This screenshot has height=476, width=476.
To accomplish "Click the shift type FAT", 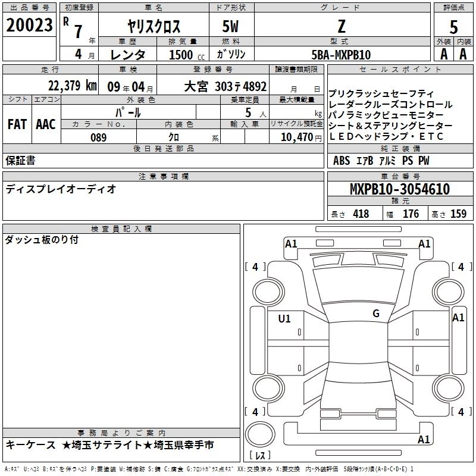I will (x=17, y=124).
